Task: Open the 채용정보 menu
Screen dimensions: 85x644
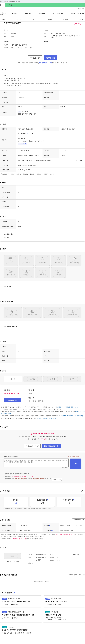Action: [14, 14]
